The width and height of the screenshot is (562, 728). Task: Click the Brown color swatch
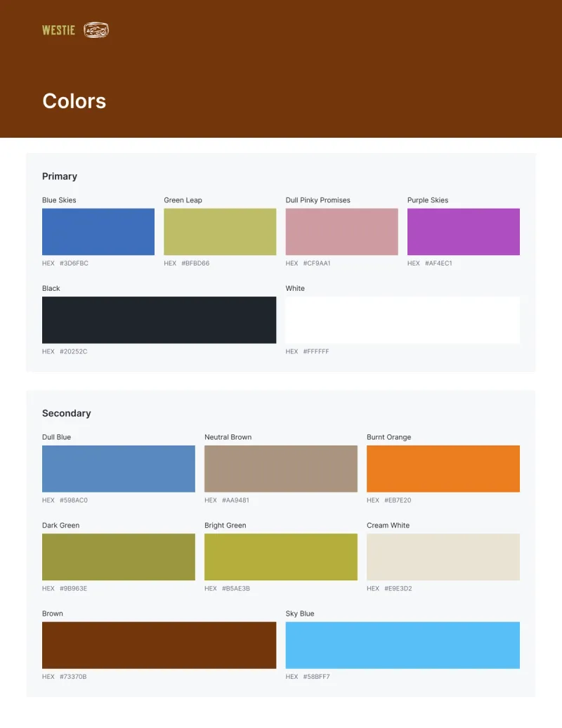(x=159, y=645)
